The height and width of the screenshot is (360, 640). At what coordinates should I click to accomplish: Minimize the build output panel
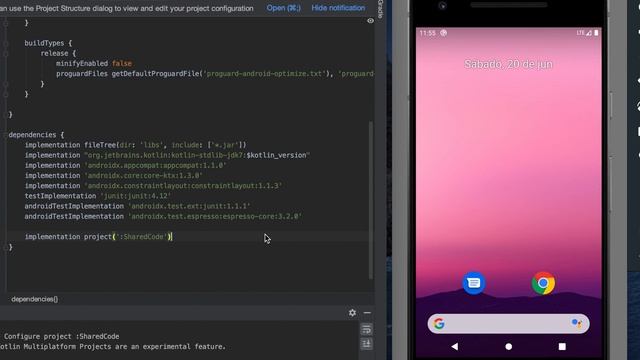[x=367, y=313]
